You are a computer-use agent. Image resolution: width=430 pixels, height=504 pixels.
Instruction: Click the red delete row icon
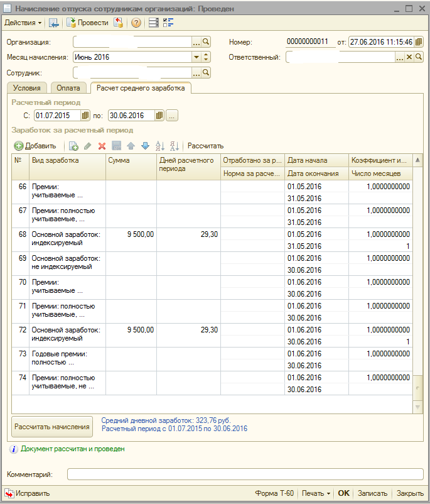102,146
